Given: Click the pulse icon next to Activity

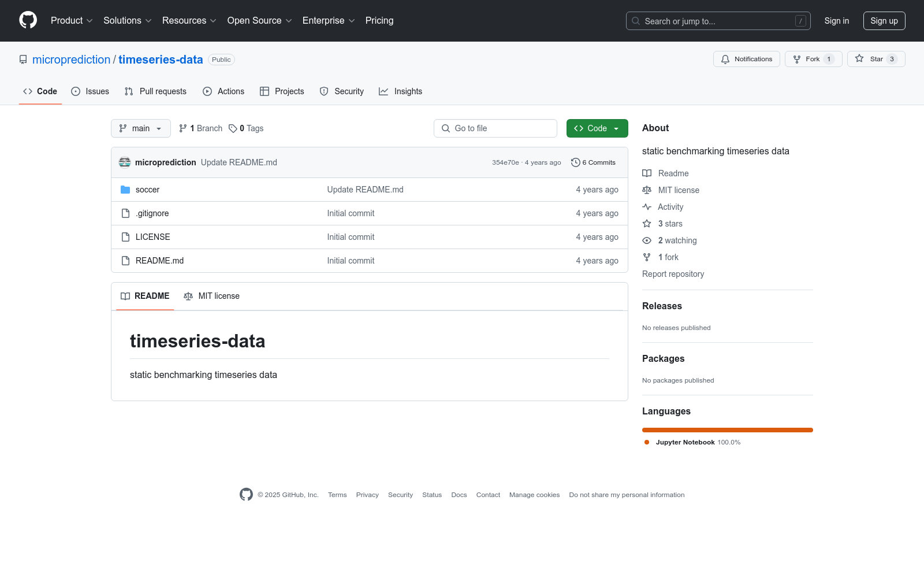Looking at the screenshot, I should (x=647, y=207).
